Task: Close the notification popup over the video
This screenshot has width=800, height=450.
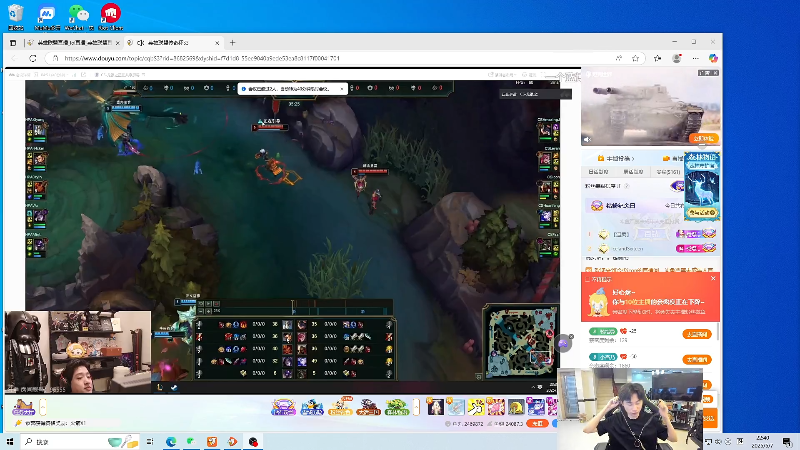Action: tap(342, 89)
